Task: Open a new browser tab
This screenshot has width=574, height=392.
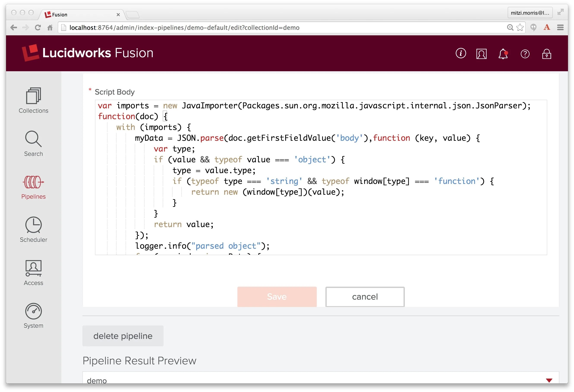Action: pos(133,15)
